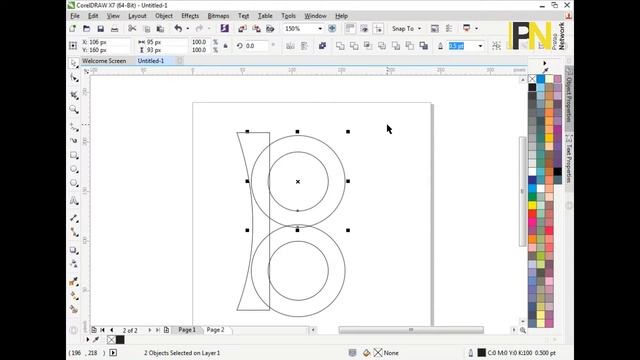Open the Bitmaps menu

218,16
